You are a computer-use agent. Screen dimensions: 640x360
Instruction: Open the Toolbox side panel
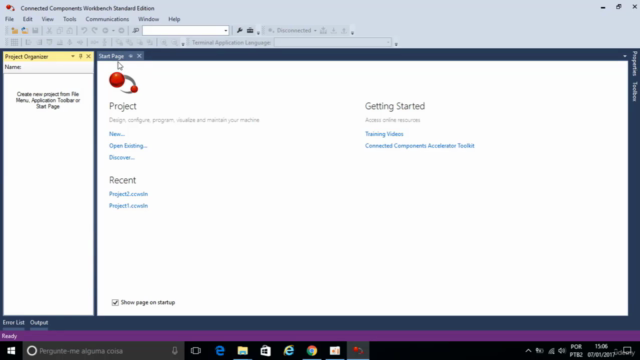click(x=635, y=91)
